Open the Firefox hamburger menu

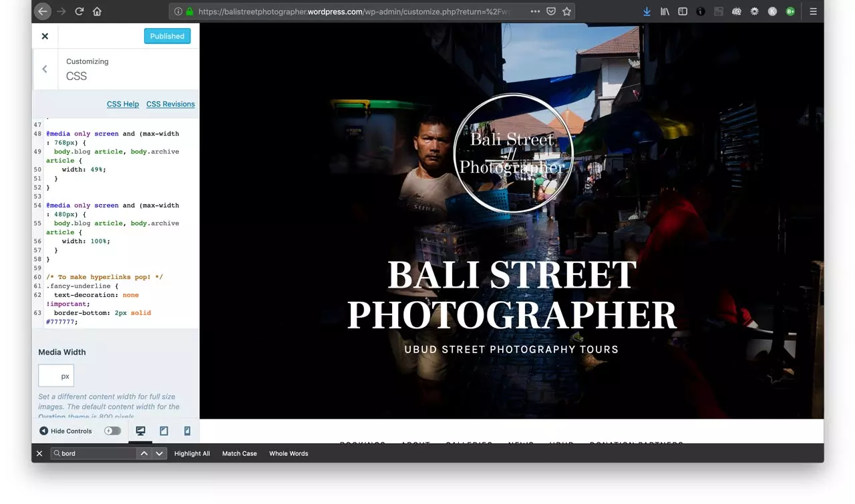(x=813, y=11)
